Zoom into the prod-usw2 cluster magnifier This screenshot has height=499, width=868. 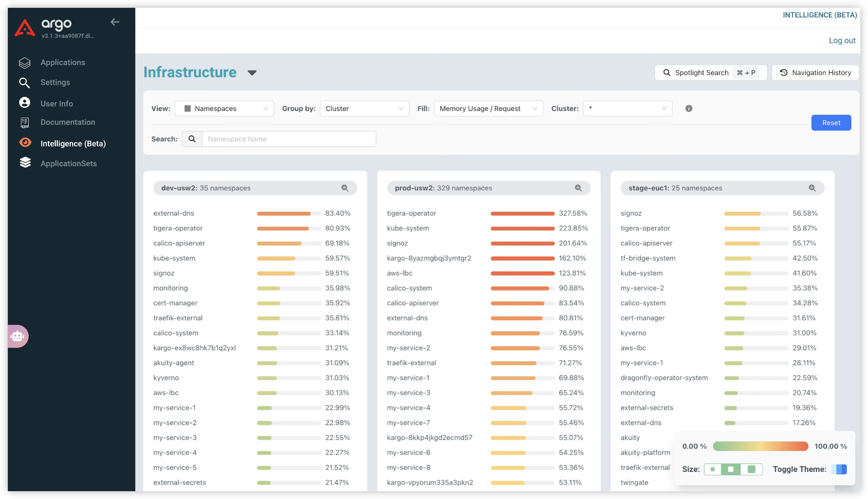578,188
